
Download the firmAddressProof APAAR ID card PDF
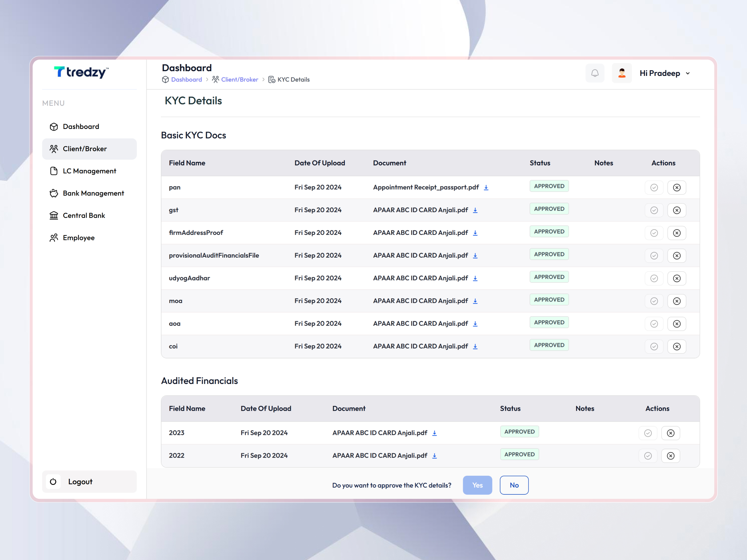(475, 233)
